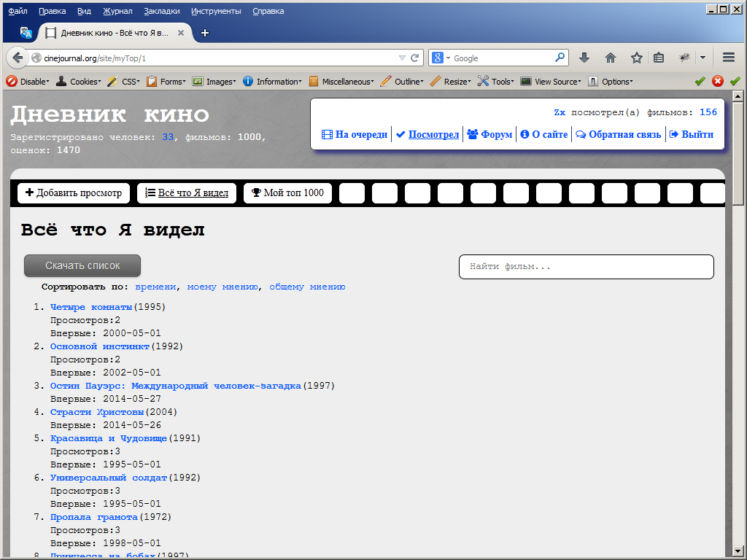Open the Tools dropdown in developer toolbar
This screenshot has width=747, height=560.
pyautogui.click(x=496, y=82)
